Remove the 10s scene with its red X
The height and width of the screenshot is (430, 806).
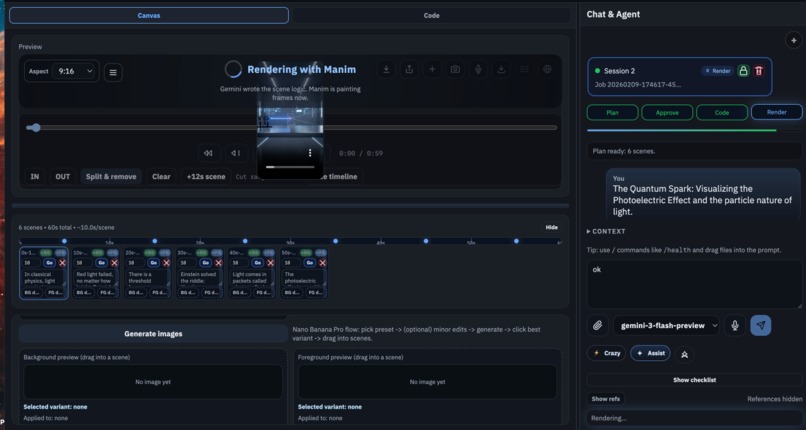pyautogui.click(x=114, y=263)
